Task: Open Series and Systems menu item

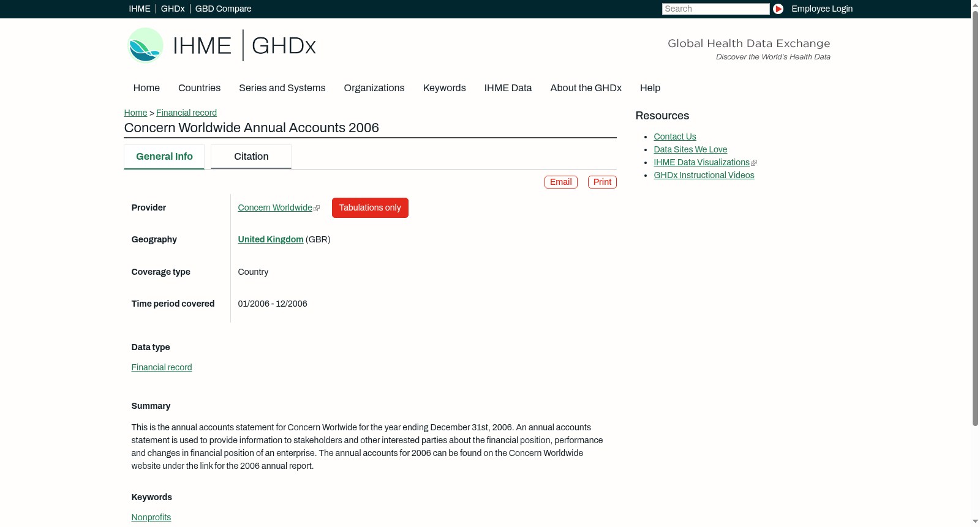Action: [x=282, y=88]
